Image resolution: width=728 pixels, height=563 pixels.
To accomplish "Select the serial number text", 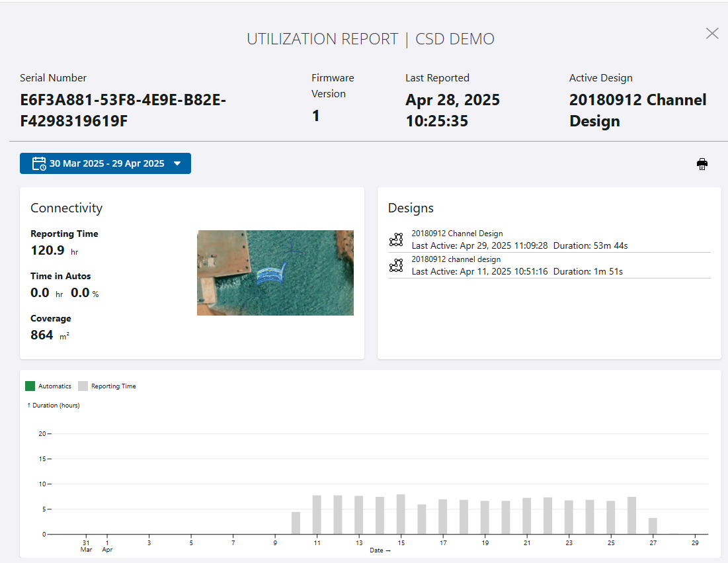I will (123, 110).
